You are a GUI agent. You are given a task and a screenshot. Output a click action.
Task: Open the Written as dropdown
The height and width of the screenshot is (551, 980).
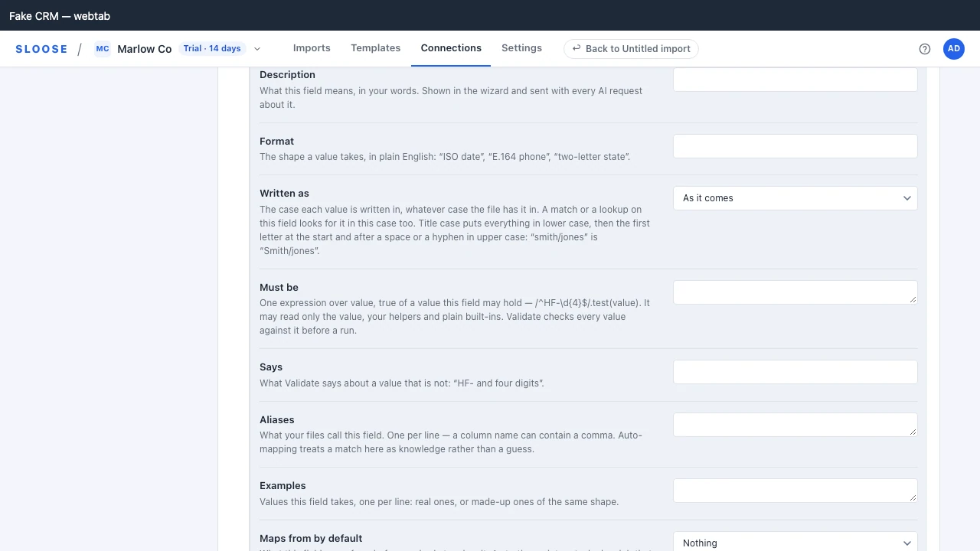pyautogui.click(x=795, y=198)
